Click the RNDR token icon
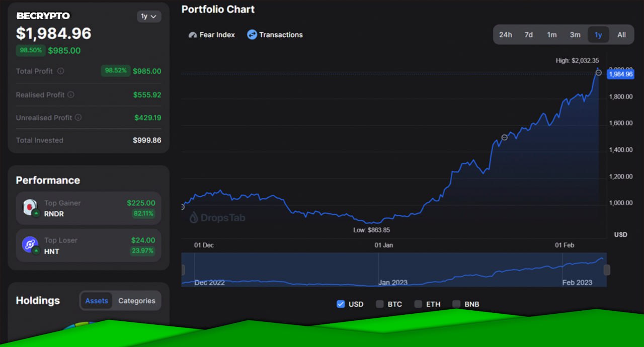This screenshot has width=644, height=347. click(30, 207)
